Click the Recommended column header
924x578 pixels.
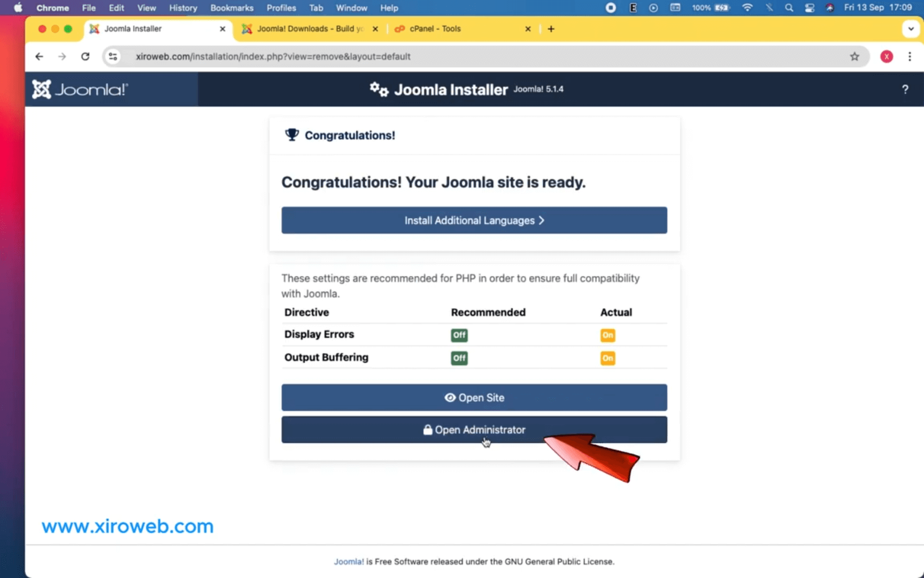click(488, 312)
